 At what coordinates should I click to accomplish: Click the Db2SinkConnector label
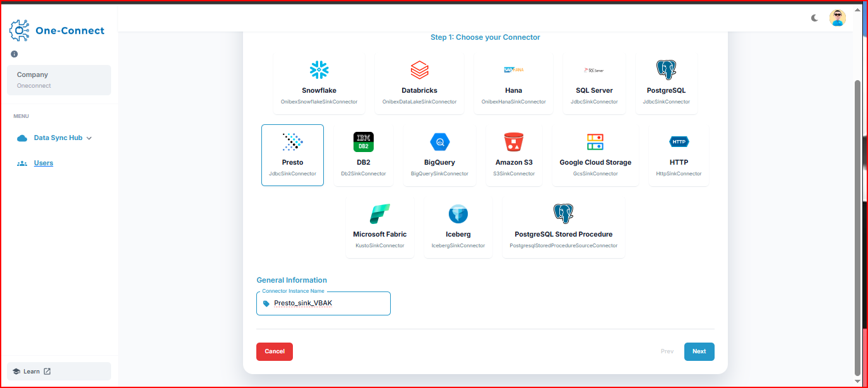pyautogui.click(x=364, y=173)
